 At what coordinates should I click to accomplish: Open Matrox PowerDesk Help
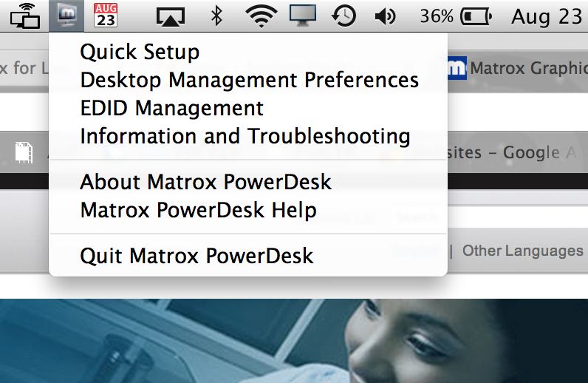(x=198, y=210)
